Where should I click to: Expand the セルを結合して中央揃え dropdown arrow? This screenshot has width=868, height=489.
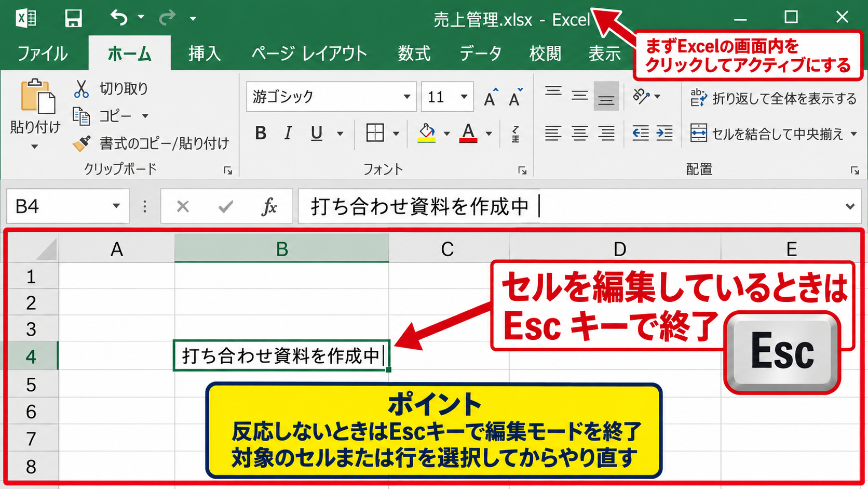tap(853, 134)
